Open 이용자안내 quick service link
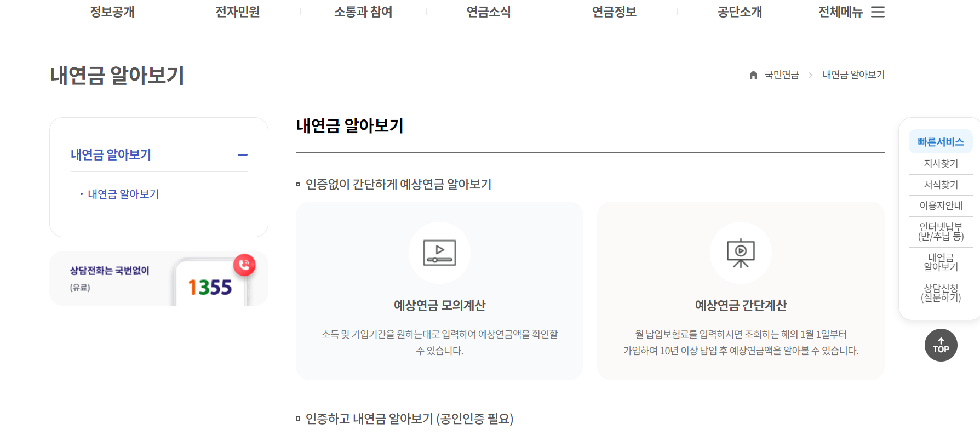The height and width of the screenshot is (435, 980). point(941,205)
